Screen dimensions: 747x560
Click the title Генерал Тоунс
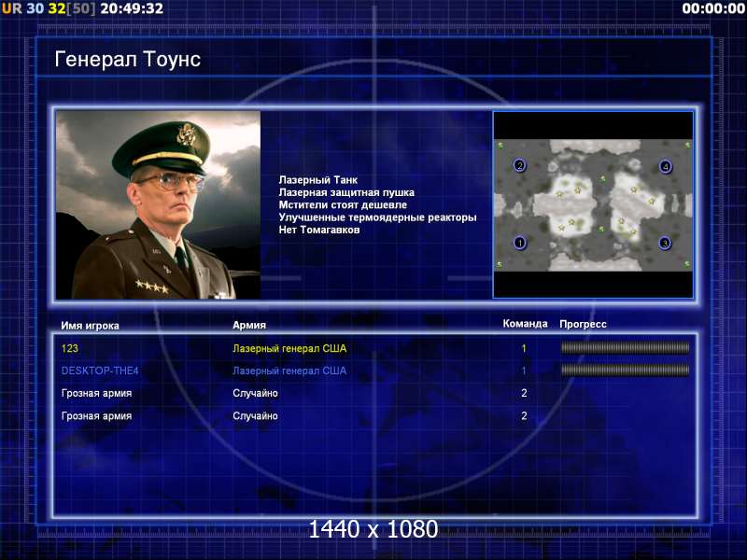point(128,59)
